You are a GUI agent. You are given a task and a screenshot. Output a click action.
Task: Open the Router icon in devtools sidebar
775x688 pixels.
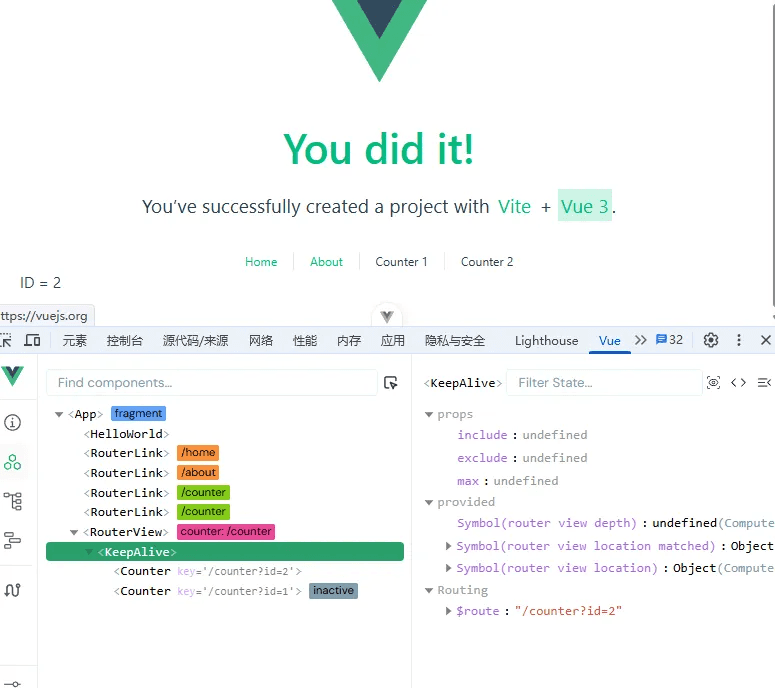point(12,590)
